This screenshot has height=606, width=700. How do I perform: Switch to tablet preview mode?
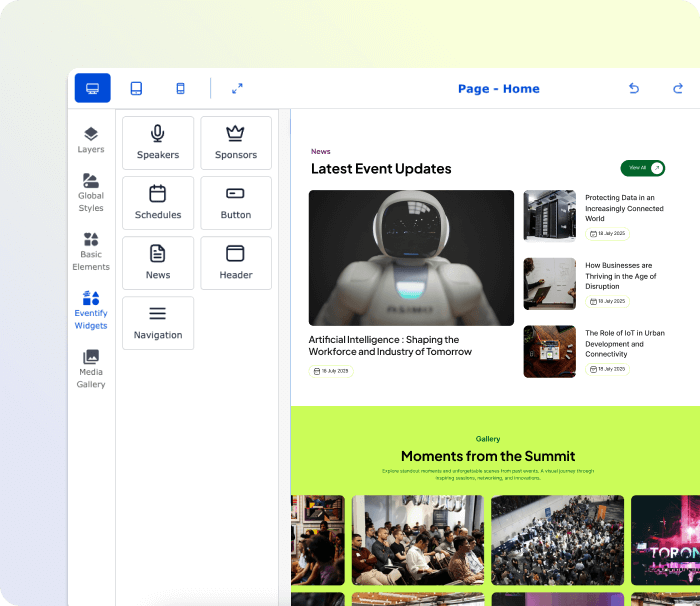136,88
